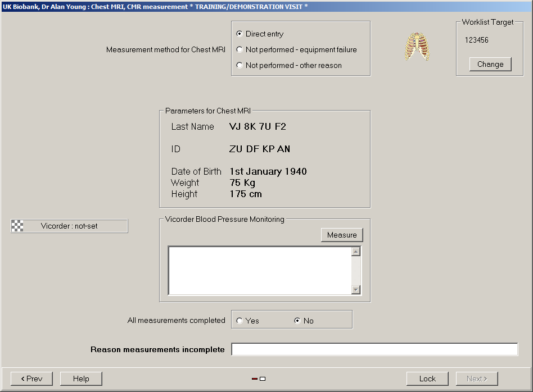The width and height of the screenshot is (533, 392).
Task: Click the Lock button
Action: point(427,379)
